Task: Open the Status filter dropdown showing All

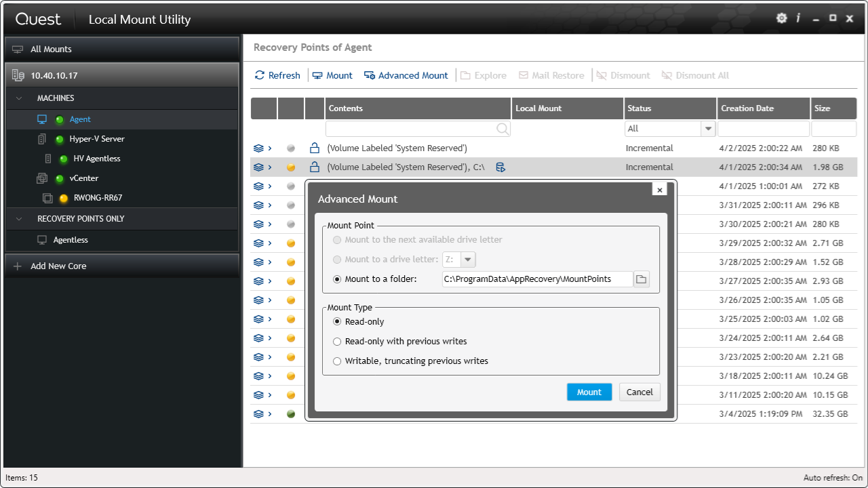Action: coord(709,129)
